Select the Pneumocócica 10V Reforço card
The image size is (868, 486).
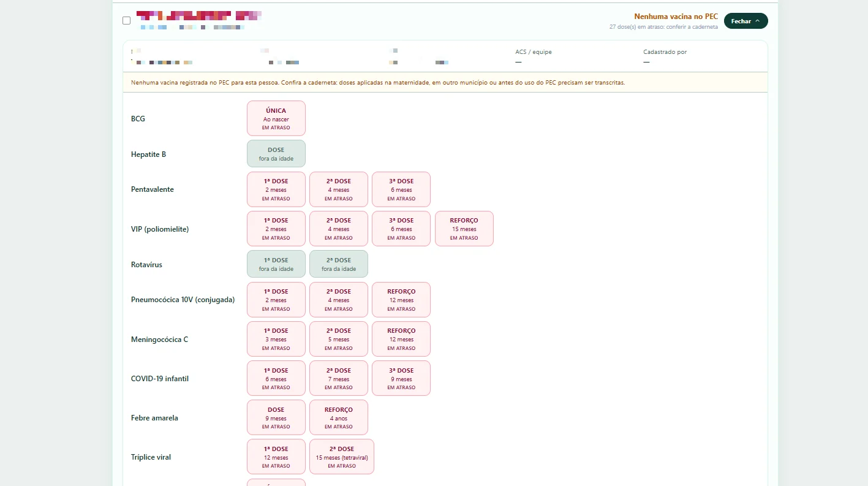click(x=401, y=300)
